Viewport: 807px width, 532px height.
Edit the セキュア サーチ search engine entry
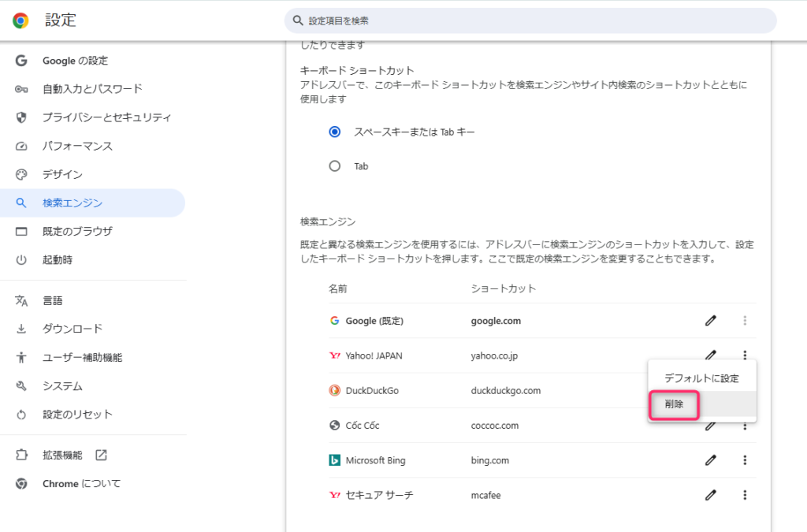click(x=711, y=495)
